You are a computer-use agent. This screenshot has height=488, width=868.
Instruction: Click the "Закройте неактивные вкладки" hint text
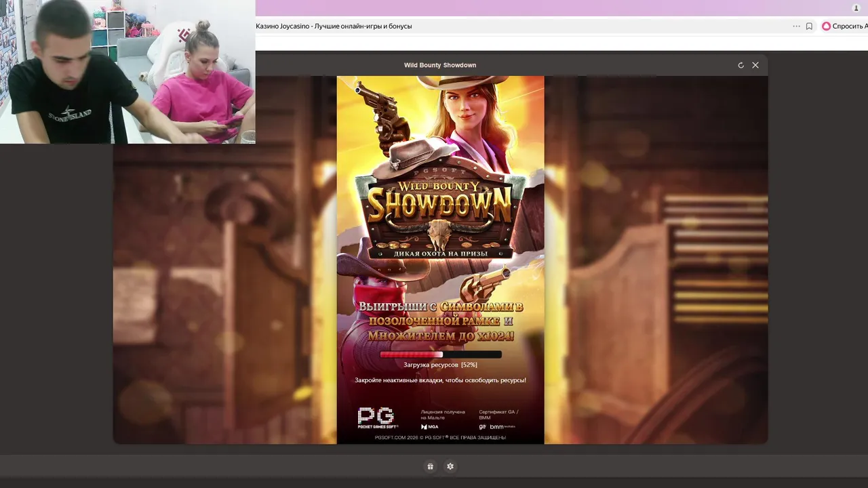tap(440, 380)
